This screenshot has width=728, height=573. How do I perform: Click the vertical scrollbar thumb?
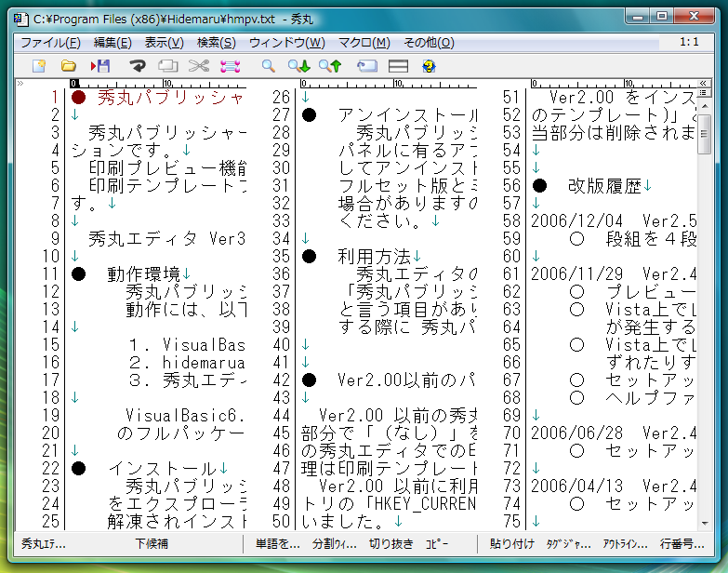[x=704, y=134]
